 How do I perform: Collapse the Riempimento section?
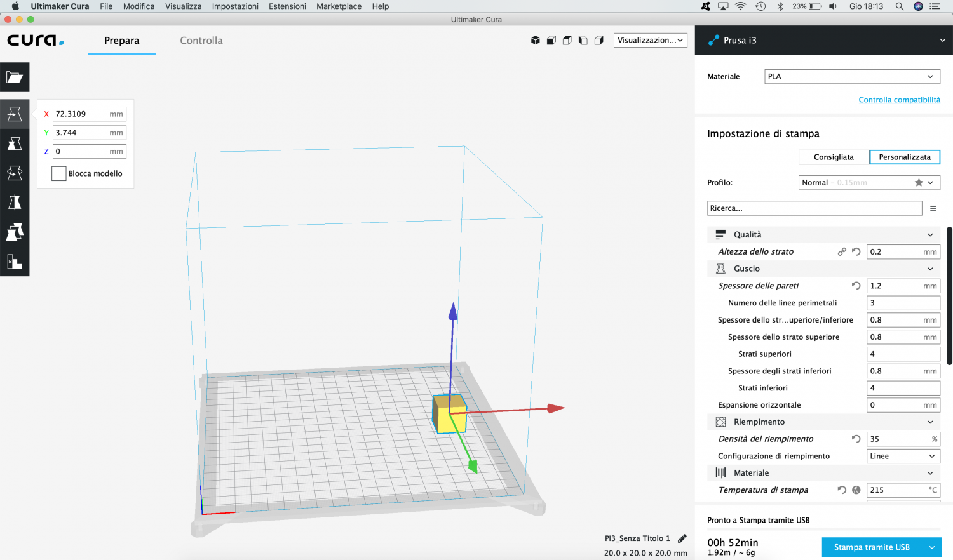[x=823, y=422]
